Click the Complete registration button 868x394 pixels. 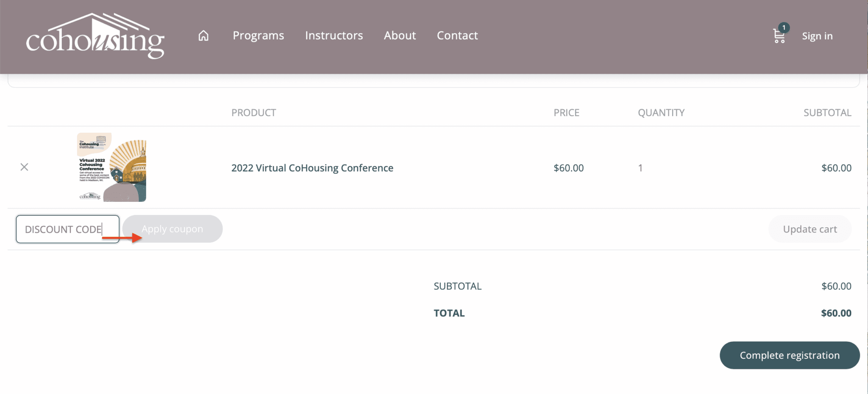[789, 355]
